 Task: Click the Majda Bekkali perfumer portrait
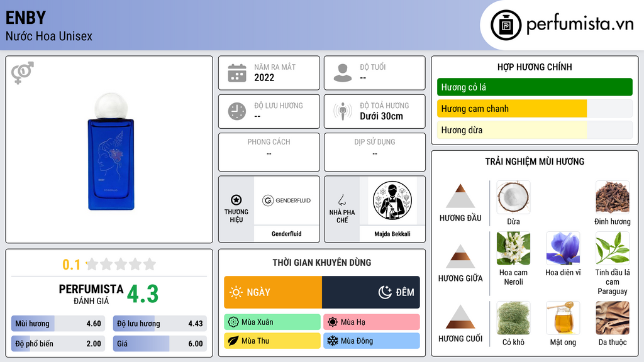click(x=392, y=200)
